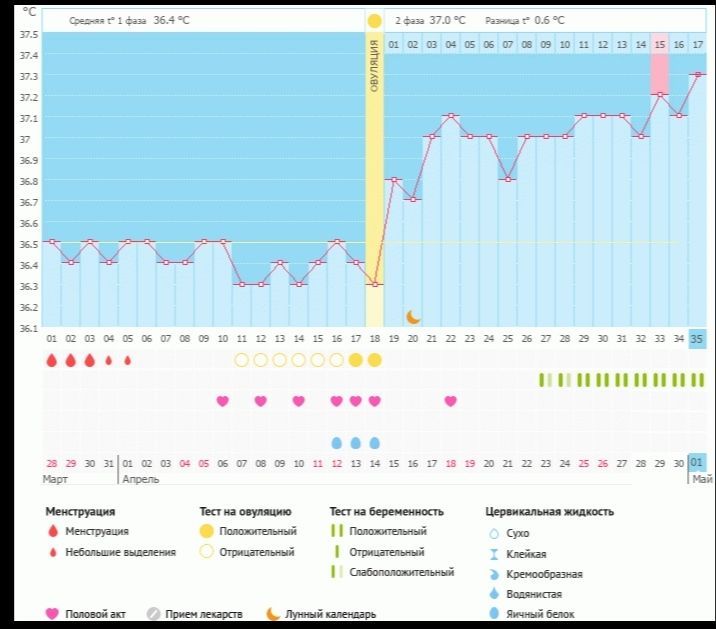Image resolution: width=716 pixels, height=629 pixels.
Task: Select the menstruation drop on cycle day 01
Action: tap(51, 360)
